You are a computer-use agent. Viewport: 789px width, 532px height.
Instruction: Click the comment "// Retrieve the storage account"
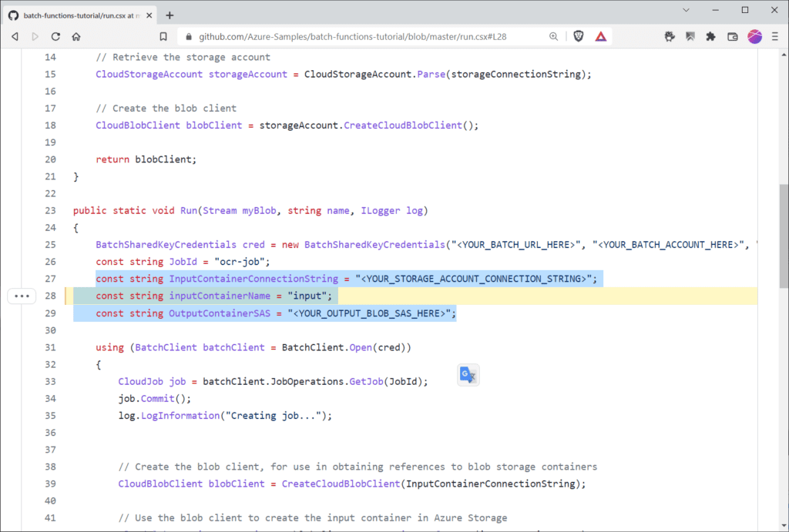(x=183, y=57)
